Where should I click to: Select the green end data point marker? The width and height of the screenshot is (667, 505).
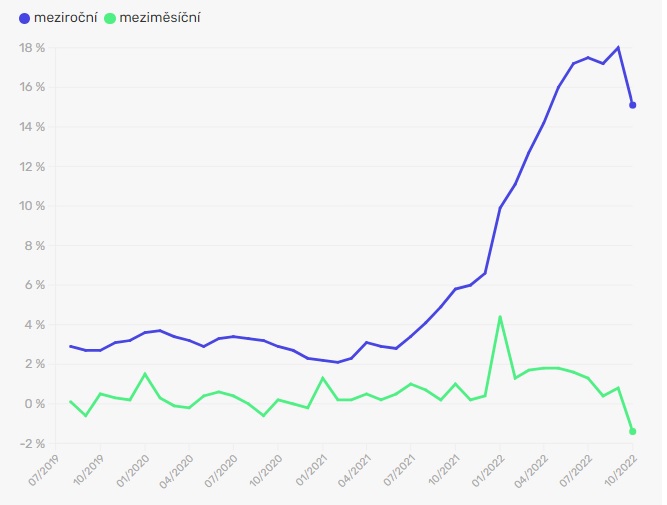click(633, 431)
